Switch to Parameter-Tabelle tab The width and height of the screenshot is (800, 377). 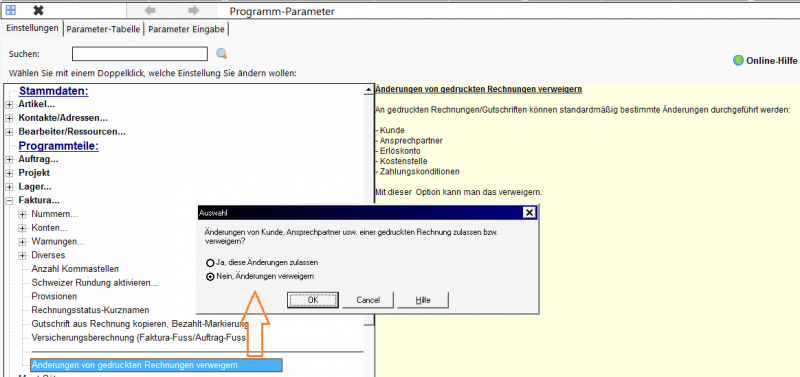103,30
